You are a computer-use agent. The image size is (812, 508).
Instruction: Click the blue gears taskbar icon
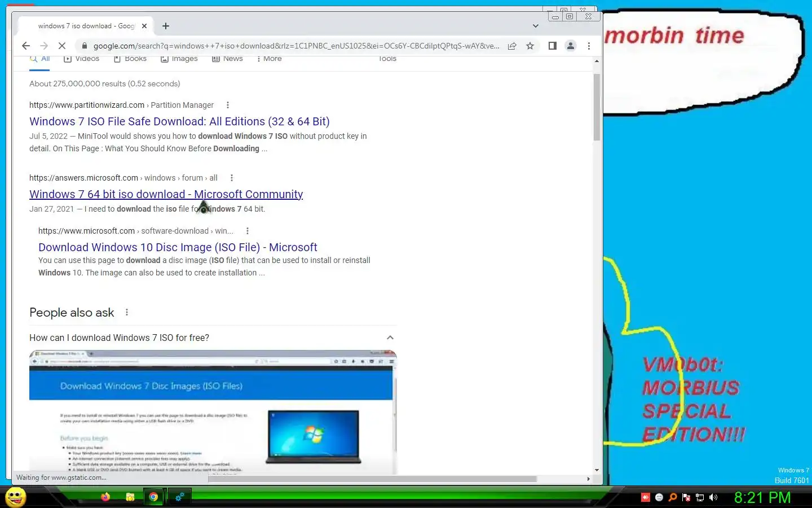(x=179, y=497)
